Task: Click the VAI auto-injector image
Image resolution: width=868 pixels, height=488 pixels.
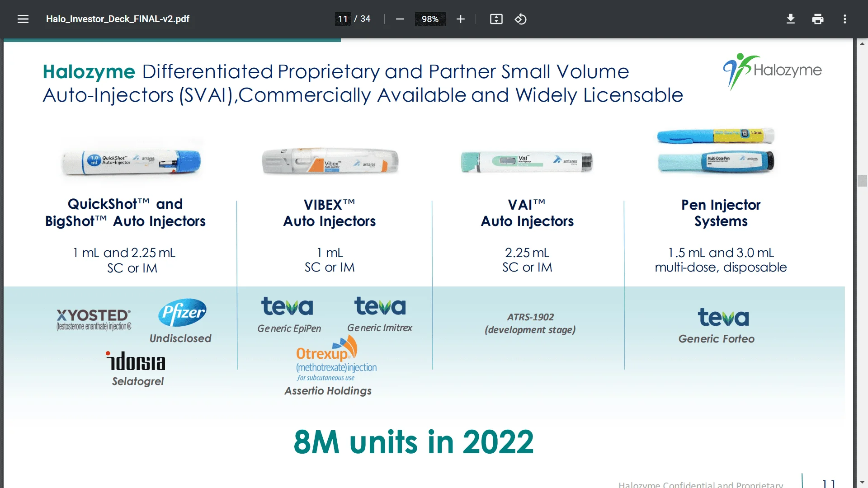Action: pyautogui.click(x=526, y=162)
